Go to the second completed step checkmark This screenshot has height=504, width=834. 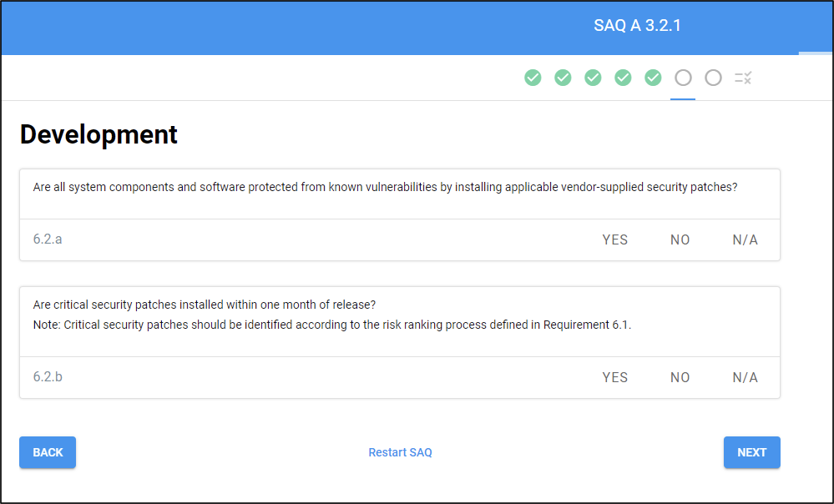(x=563, y=78)
